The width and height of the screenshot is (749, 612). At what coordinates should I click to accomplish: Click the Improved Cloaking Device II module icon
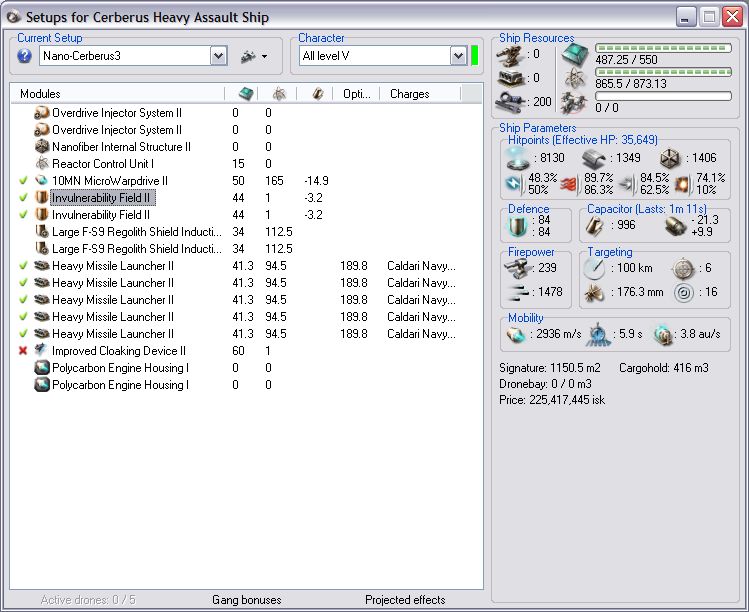point(42,351)
